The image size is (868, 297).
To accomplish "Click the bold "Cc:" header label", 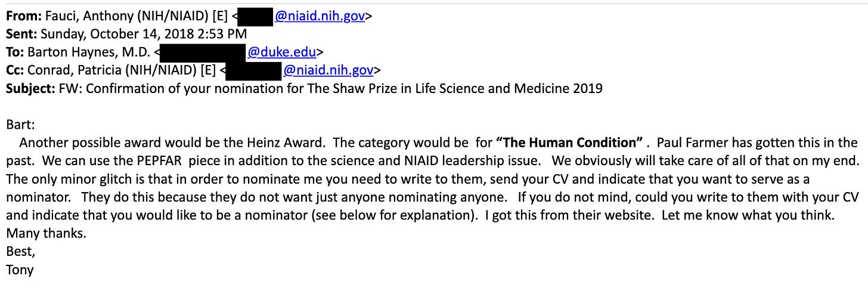I will [15, 70].
